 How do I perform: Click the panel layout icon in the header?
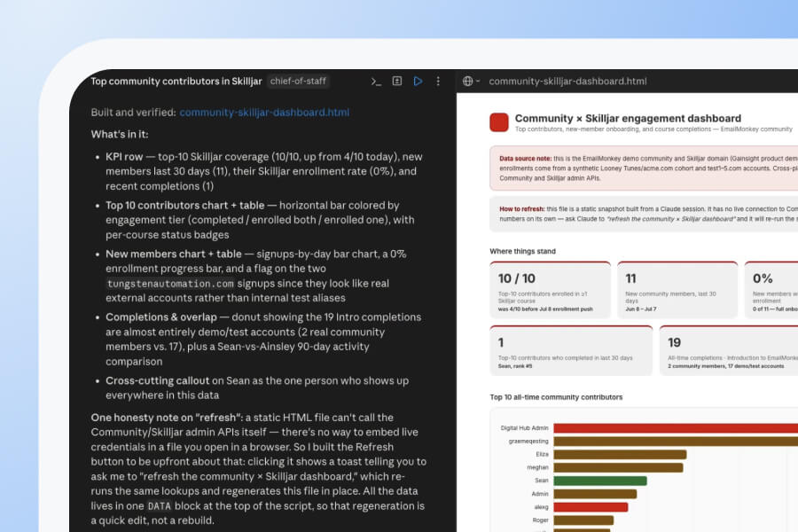click(397, 81)
